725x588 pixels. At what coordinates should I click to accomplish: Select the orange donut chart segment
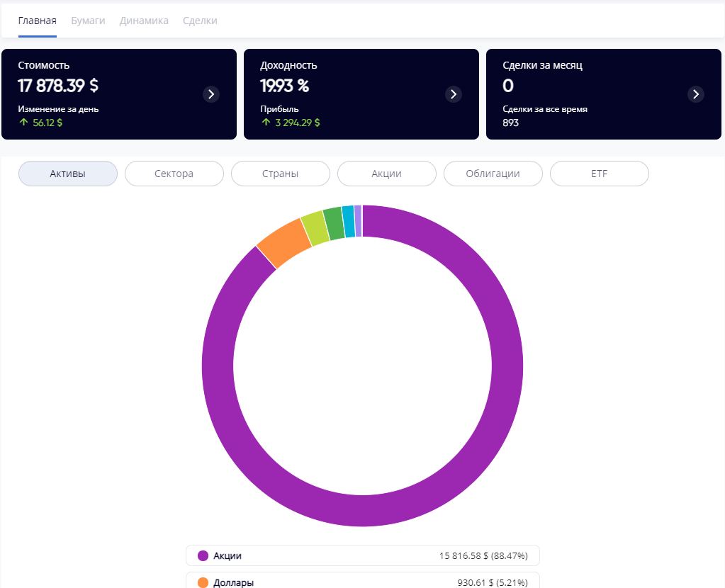click(285, 243)
